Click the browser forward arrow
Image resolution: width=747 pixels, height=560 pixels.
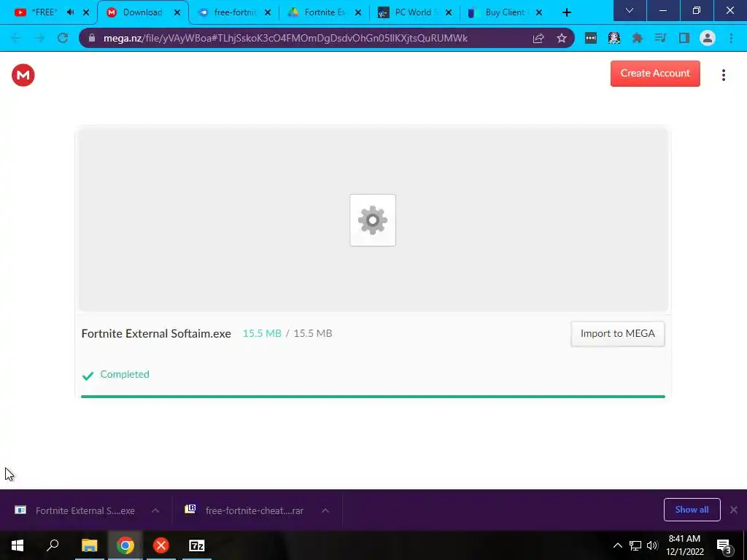click(x=39, y=38)
